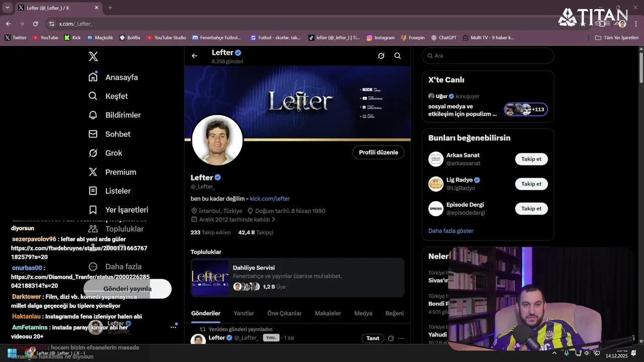Show hidden tray icons chevron

[554, 353]
